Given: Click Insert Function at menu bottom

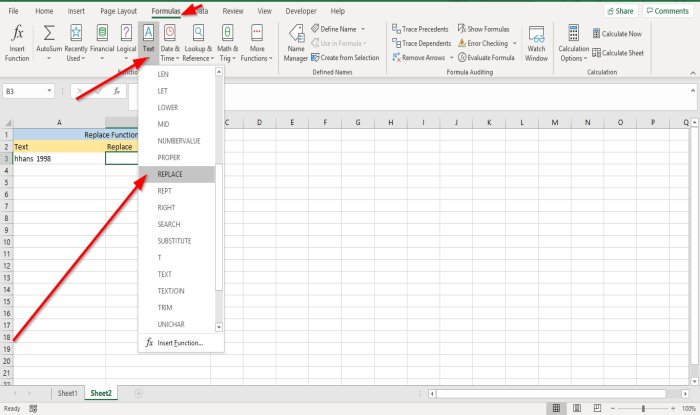Looking at the screenshot, I should click(181, 343).
